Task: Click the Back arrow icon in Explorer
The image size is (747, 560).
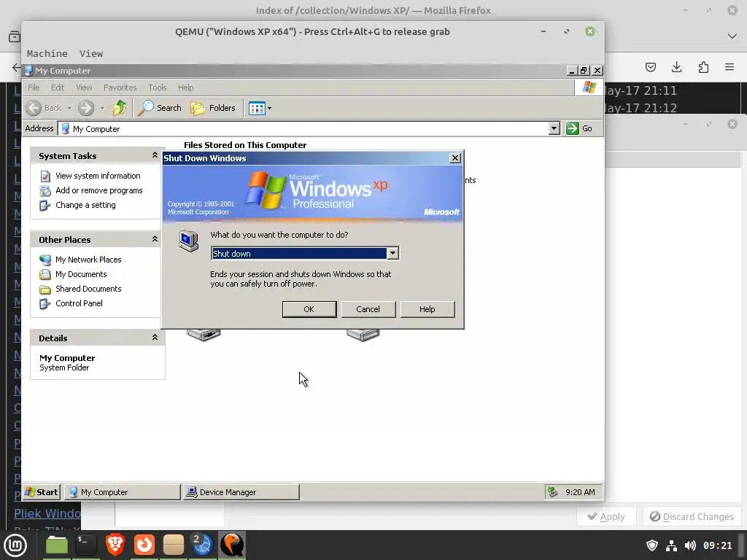Action: (x=34, y=108)
